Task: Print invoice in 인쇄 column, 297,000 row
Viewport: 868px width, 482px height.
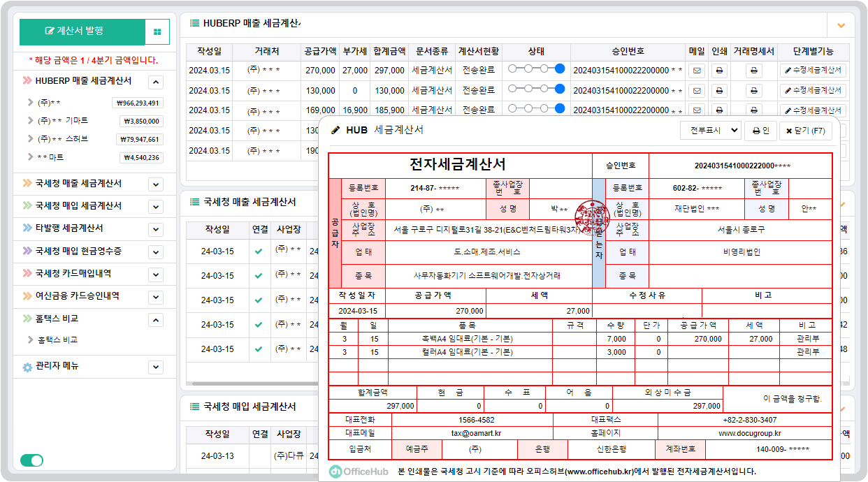Action: click(x=718, y=71)
